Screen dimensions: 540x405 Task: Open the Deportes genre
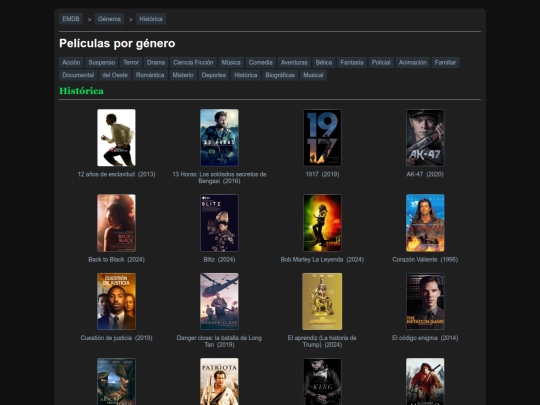(x=214, y=75)
